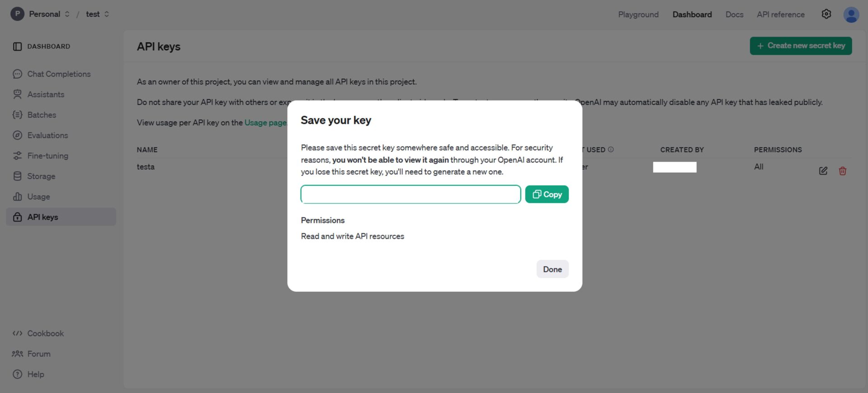Copy the secret key
Image resolution: width=868 pixels, height=393 pixels.
547,194
